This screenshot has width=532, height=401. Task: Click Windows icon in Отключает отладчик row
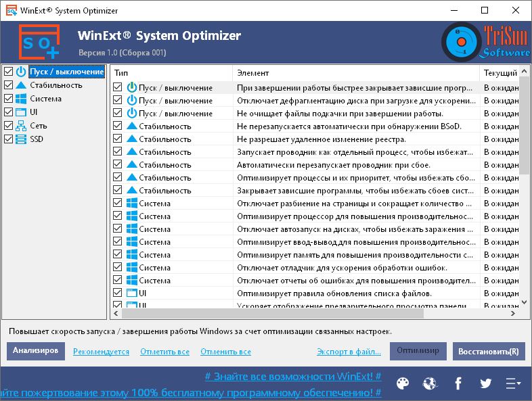coord(131,268)
